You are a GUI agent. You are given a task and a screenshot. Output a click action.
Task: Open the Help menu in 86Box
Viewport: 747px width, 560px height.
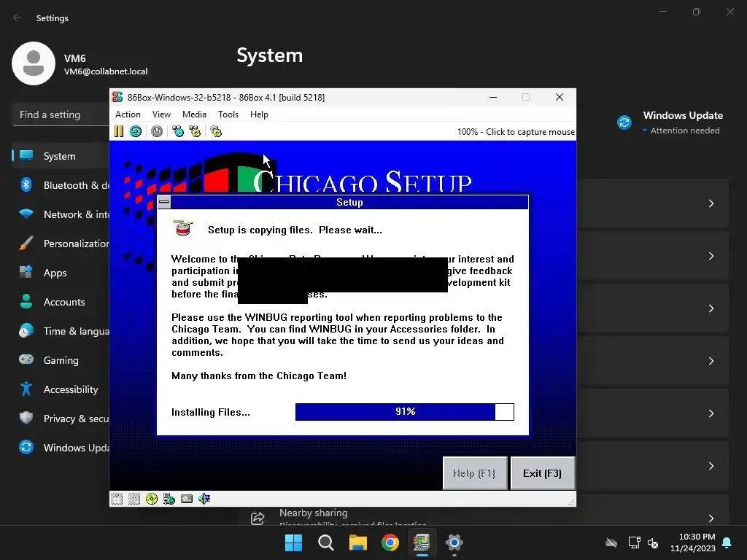pyautogui.click(x=259, y=114)
